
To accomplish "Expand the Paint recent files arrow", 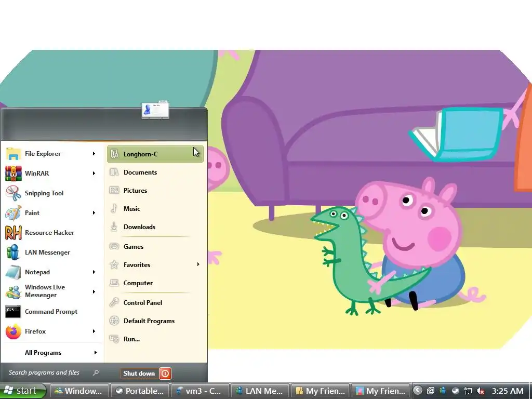I will (94, 213).
